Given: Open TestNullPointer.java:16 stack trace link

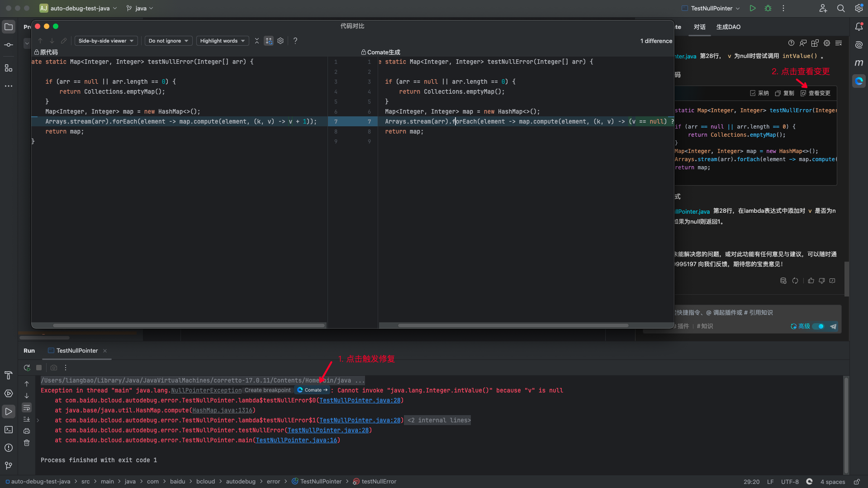Looking at the screenshot, I should (x=296, y=440).
